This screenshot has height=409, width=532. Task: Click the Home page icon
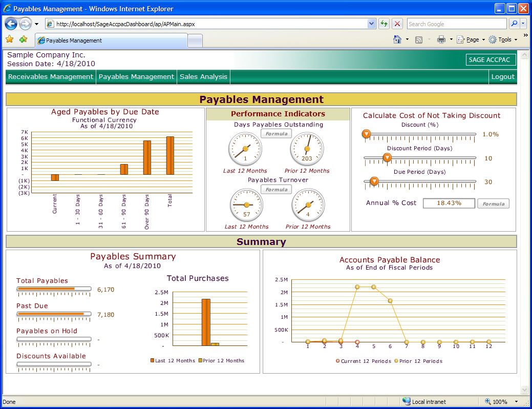[x=397, y=39]
